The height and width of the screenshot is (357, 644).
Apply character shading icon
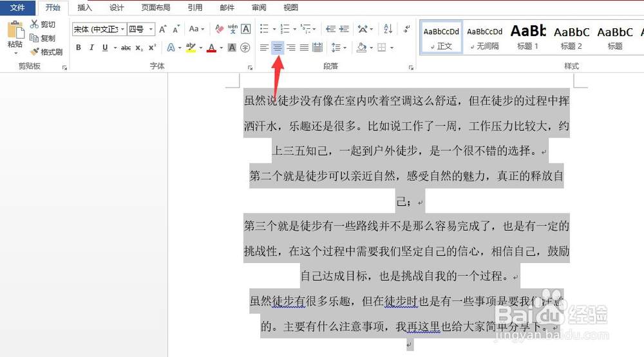232,48
